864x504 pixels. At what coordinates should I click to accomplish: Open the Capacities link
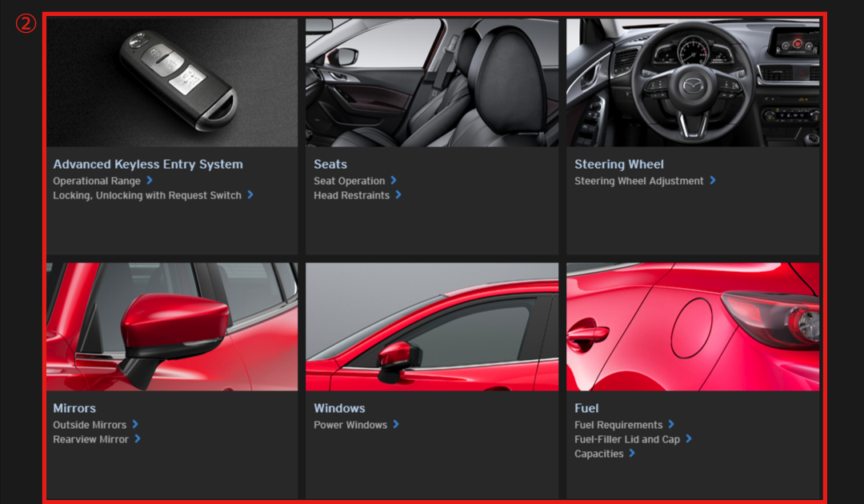[x=599, y=454]
